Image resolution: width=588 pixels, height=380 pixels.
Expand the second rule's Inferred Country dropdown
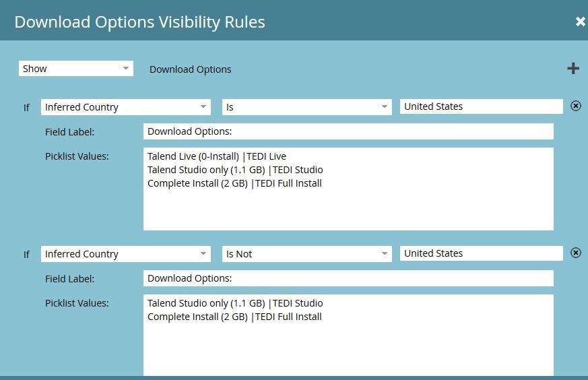pos(126,254)
